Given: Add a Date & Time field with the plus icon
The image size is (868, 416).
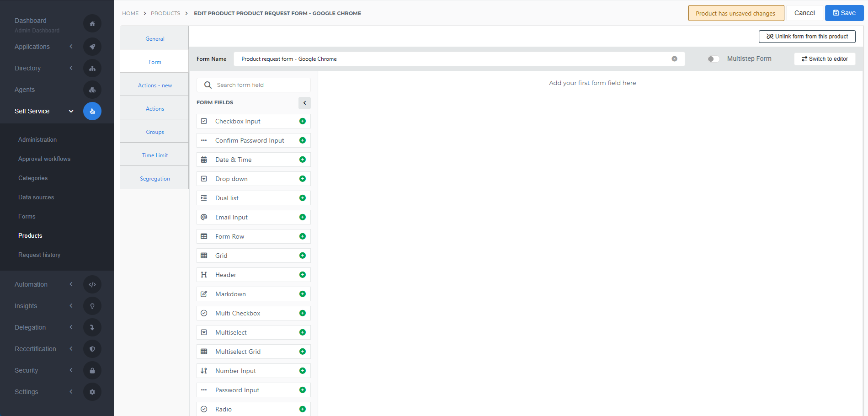Looking at the screenshot, I should (x=303, y=160).
